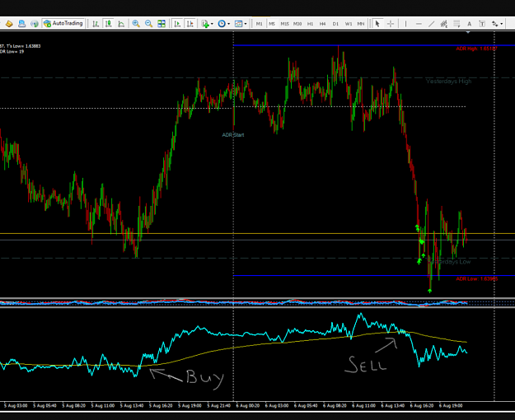Select the M1 timeframe
Screen dimensions: 515x420
click(259, 24)
